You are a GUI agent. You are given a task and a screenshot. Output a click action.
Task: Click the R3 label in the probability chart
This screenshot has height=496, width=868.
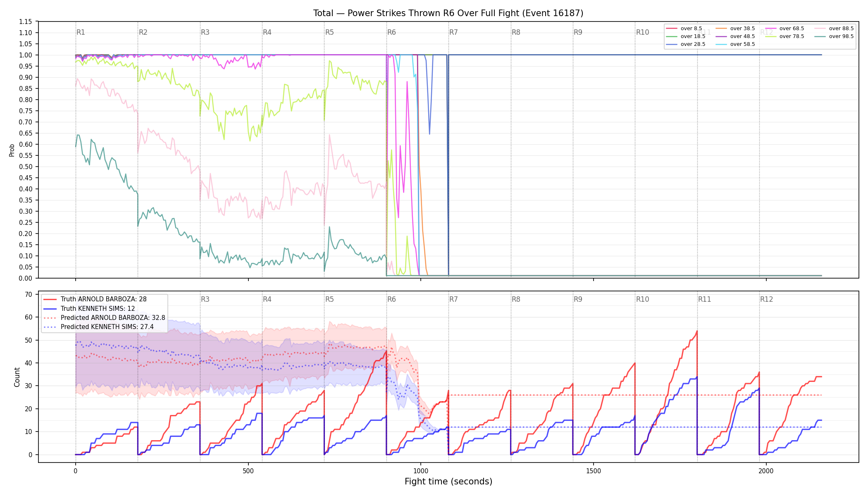tap(205, 32)
